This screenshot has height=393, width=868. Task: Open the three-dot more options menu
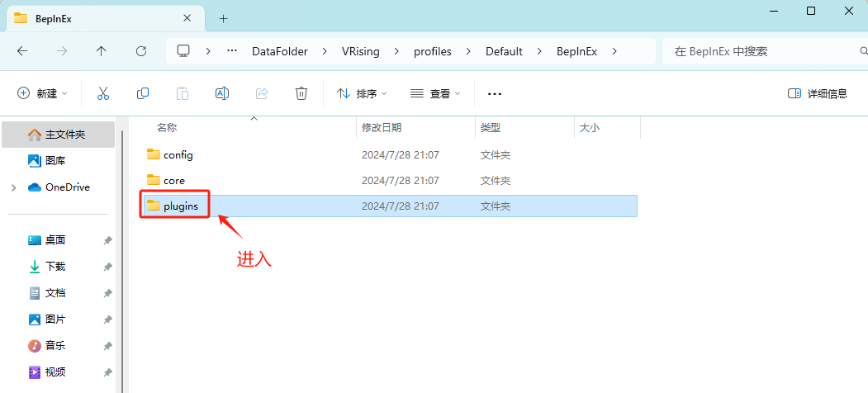[x=495, y=94]
